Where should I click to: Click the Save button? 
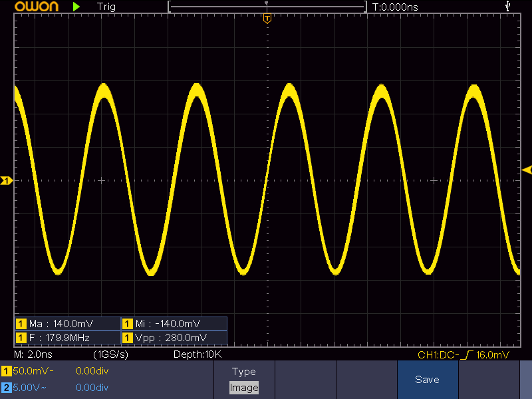(x=428, y=379)
